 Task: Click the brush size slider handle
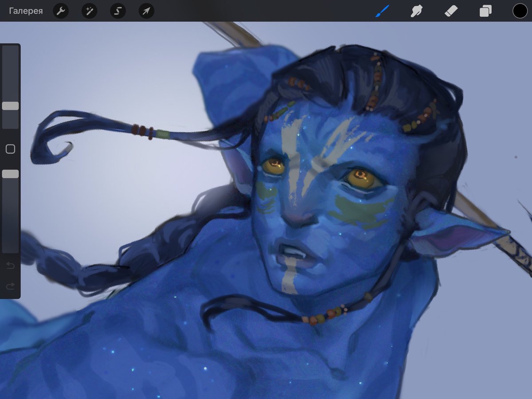pos(10,106)
